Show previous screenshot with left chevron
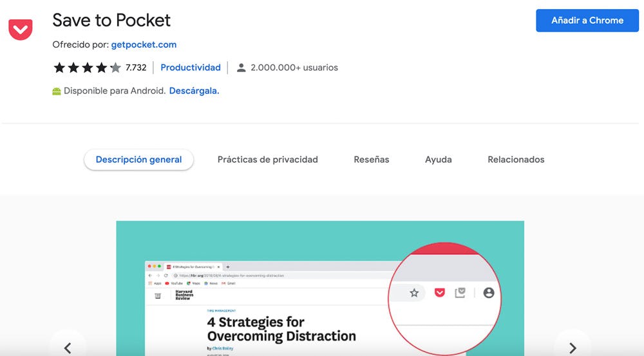 pyautogui.click(x=68, y=348)
